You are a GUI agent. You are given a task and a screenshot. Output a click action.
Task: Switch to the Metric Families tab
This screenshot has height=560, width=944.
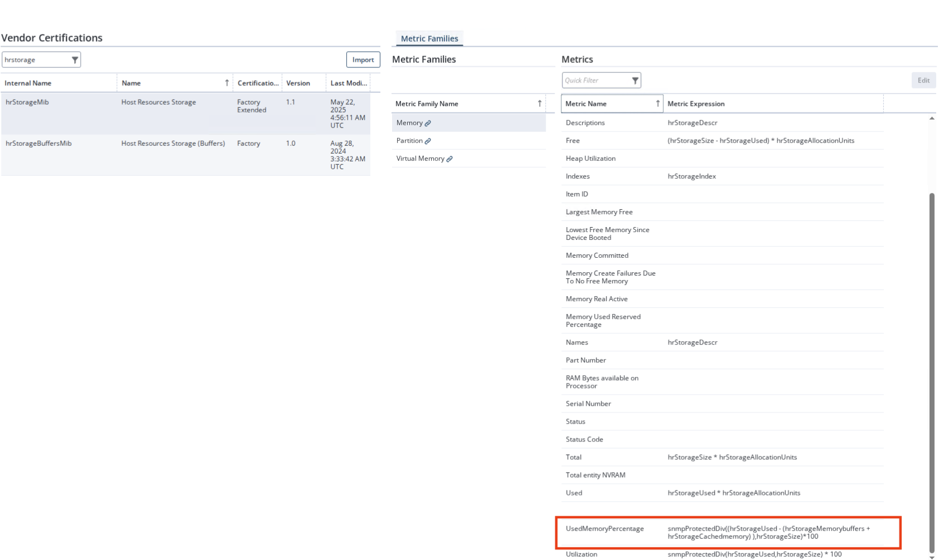429,38
